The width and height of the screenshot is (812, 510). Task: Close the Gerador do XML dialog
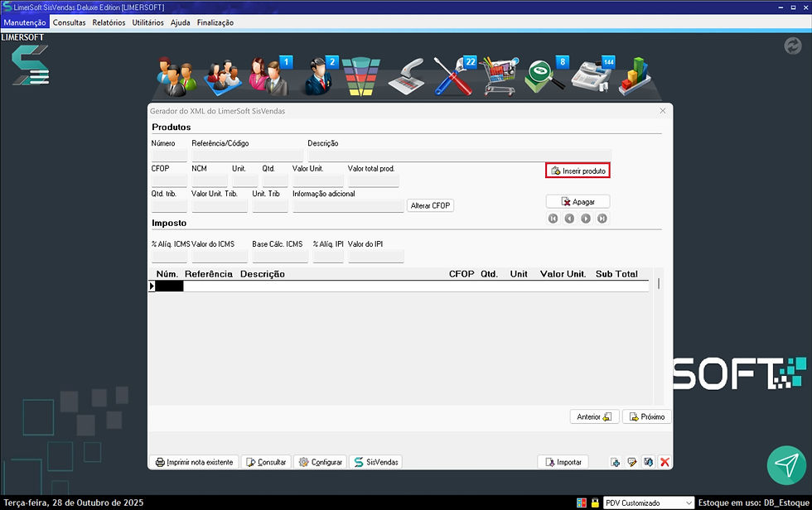[662, 111]
